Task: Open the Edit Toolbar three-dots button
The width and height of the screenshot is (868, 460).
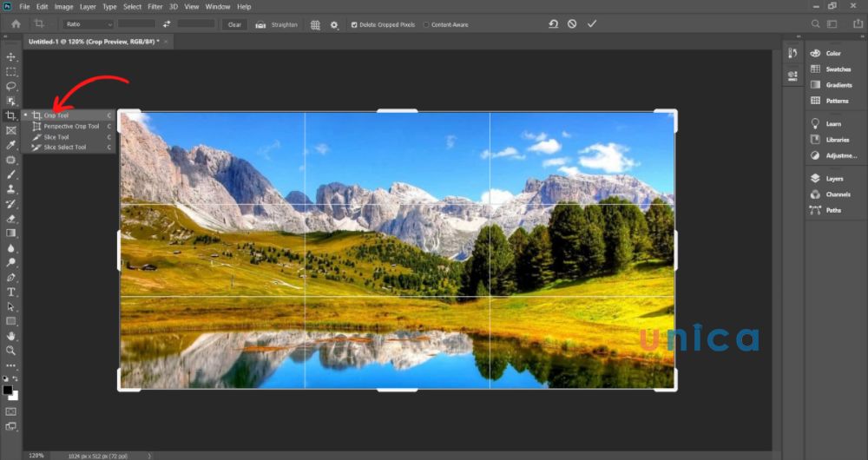Action: coord(10,365)
